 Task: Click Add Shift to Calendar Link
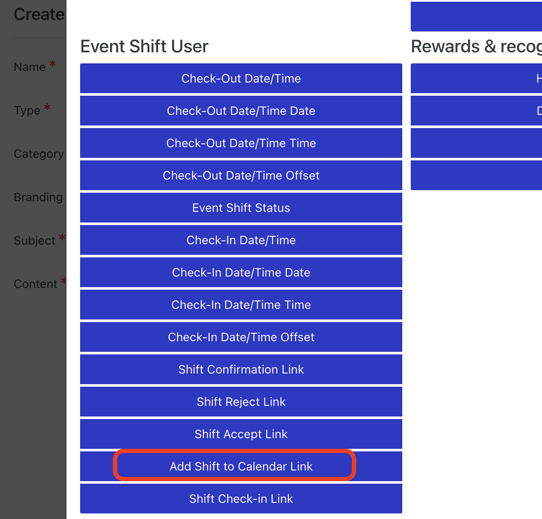coord(241,466)
